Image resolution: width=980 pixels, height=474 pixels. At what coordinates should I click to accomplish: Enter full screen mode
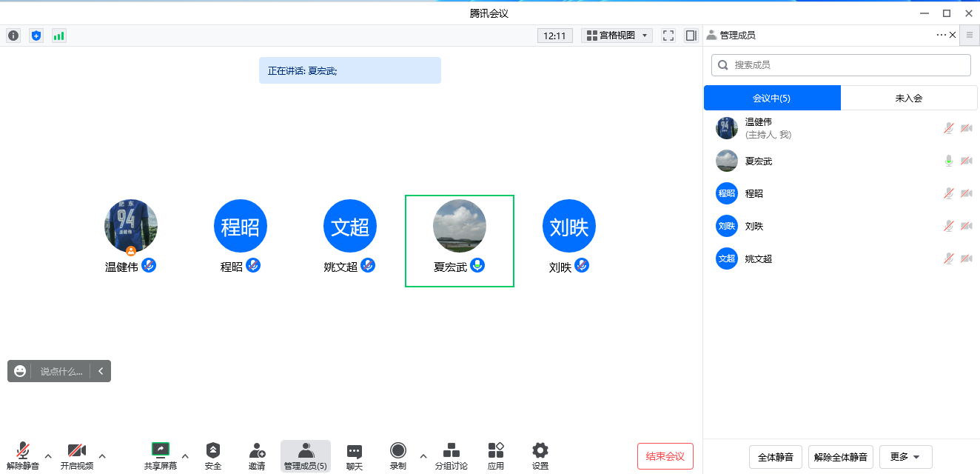(668, 36)
